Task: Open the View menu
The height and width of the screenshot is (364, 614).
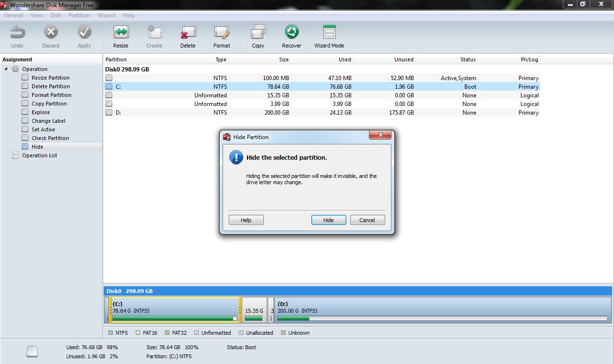Action: coord(37,15)
